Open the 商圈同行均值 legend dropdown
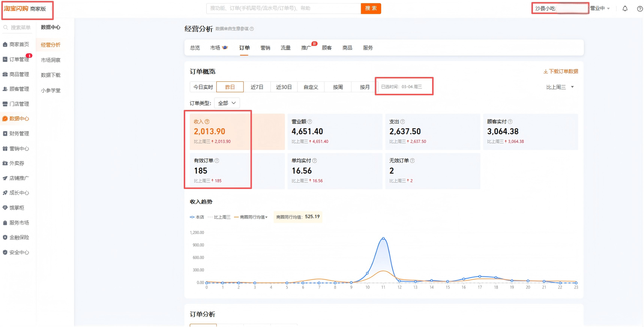The image size is (644, 327). [251, 217]
